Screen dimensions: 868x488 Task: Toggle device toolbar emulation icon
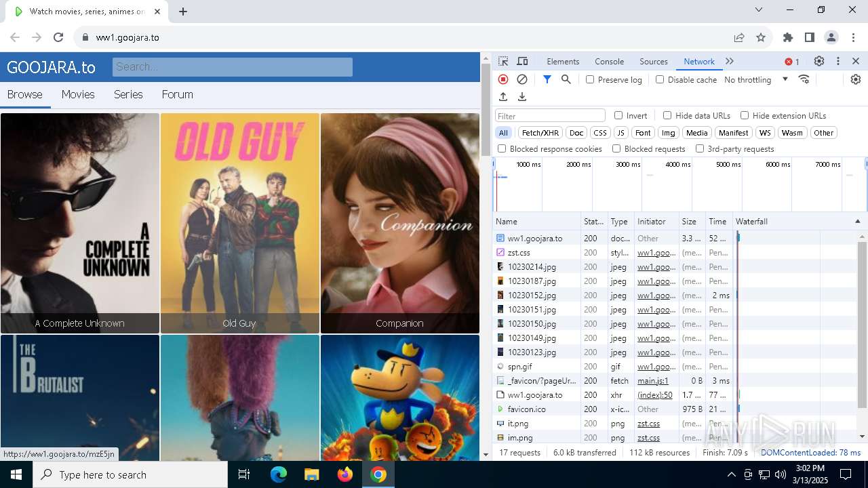tap(522, 61)
